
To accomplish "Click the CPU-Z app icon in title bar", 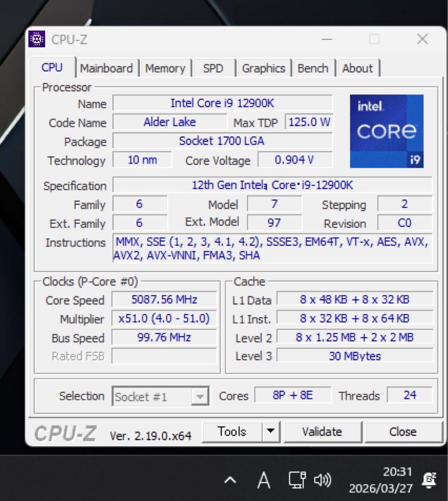I will 37,39.
